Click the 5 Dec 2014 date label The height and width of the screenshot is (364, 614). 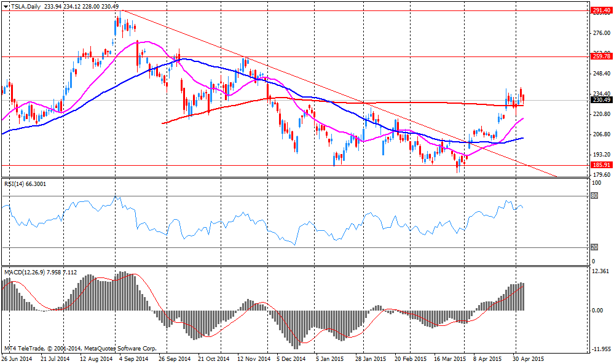[291, 358]
